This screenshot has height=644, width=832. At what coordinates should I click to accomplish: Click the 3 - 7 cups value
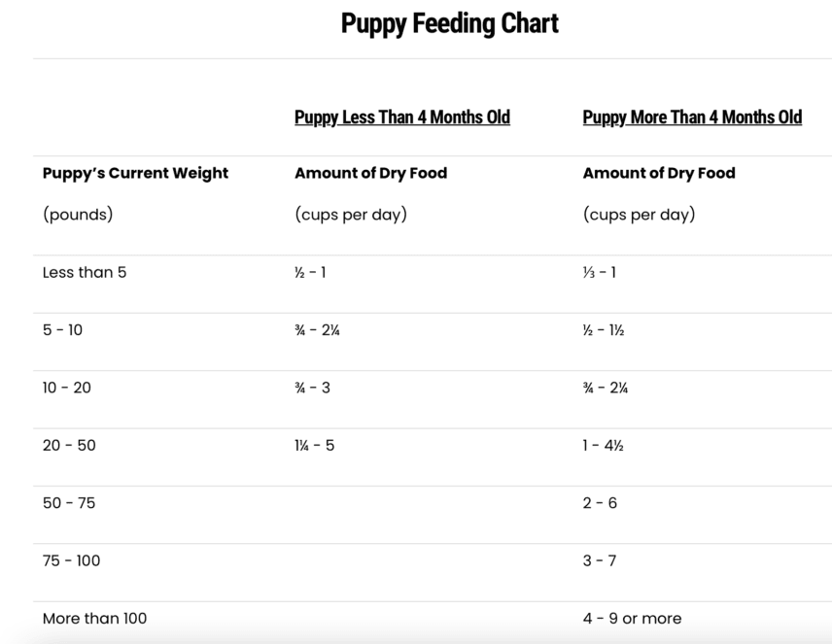click(x=600, y=560)
